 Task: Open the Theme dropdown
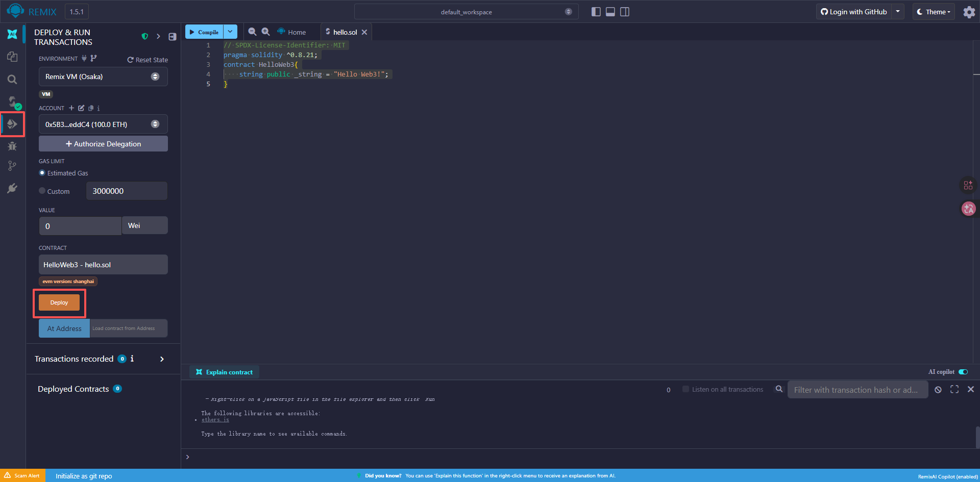tap(934, 11)
